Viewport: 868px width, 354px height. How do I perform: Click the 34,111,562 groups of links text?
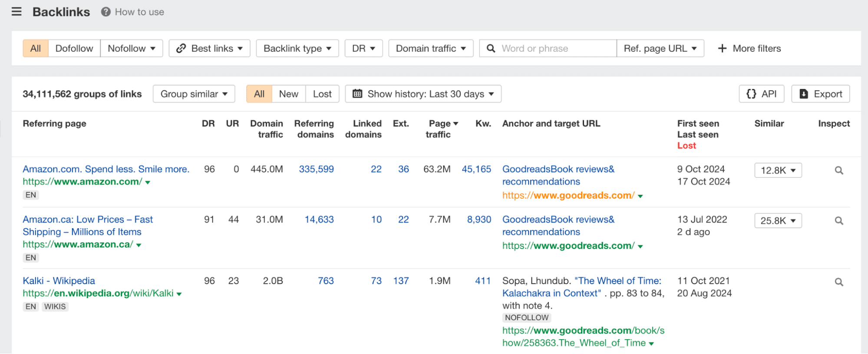[82, 94]
